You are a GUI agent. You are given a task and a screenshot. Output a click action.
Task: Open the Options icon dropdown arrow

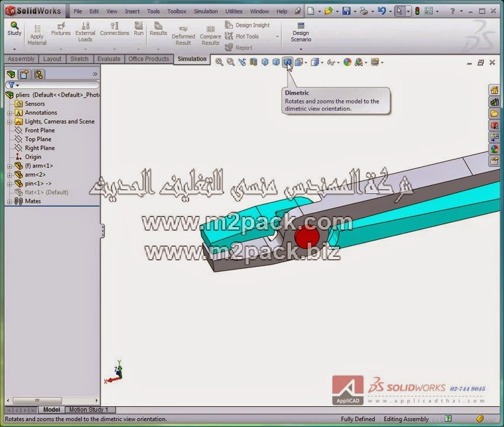(438, 12)
